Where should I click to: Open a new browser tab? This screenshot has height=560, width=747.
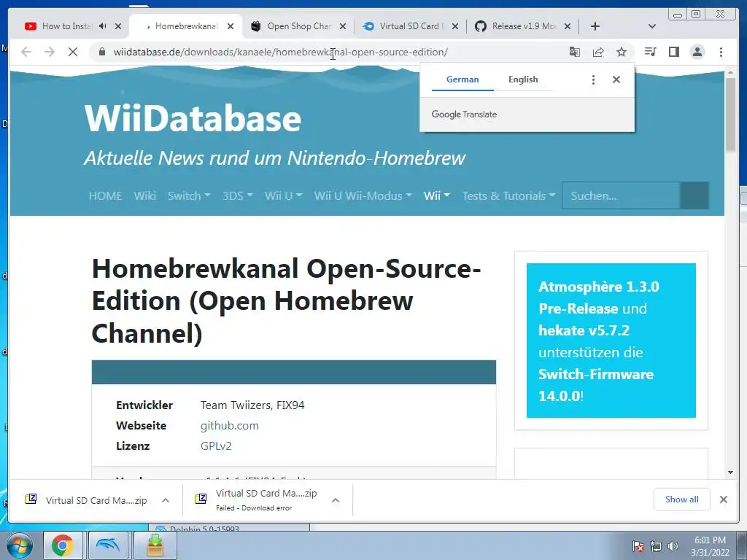tap(595, 26)
